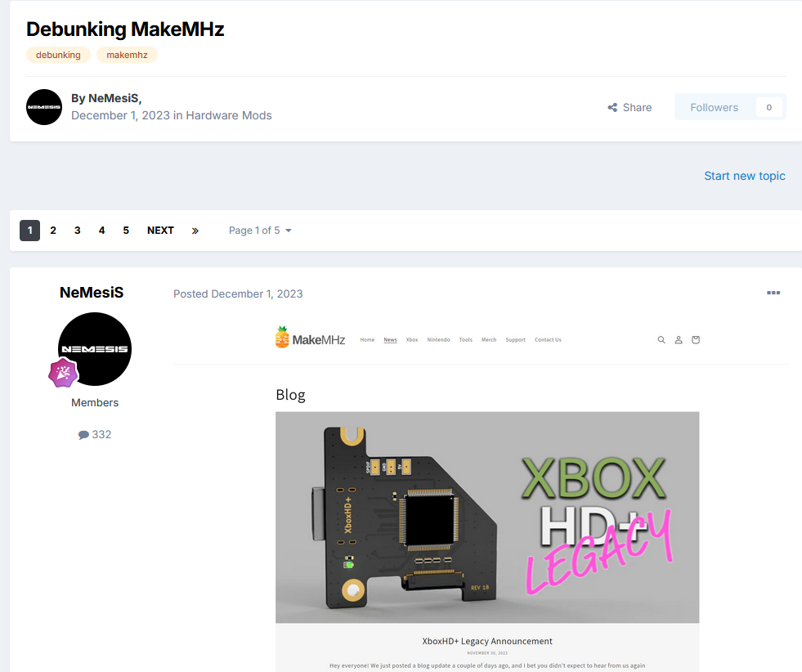Image resolution: width=802 pixels, height=672 pixels.
Task: Go to page 5
Action: click(x=126, y=231)
